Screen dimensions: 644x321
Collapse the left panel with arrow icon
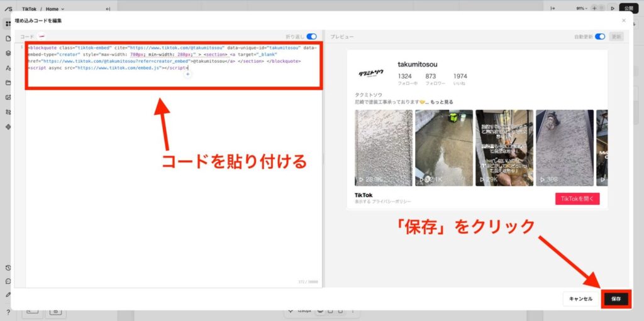click(x=108, y=9)
